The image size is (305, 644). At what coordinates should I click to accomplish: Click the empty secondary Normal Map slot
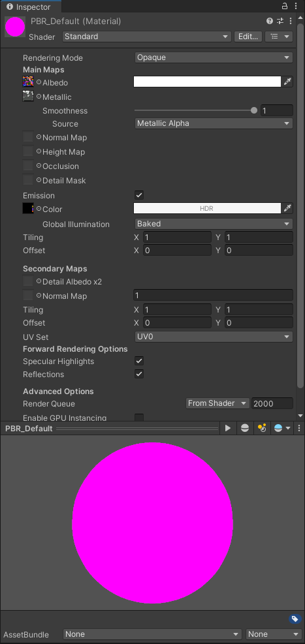28,296
